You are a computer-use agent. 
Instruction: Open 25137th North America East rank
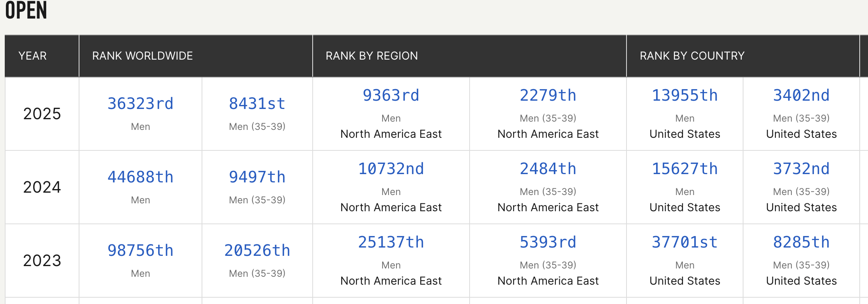click(391, 242)
